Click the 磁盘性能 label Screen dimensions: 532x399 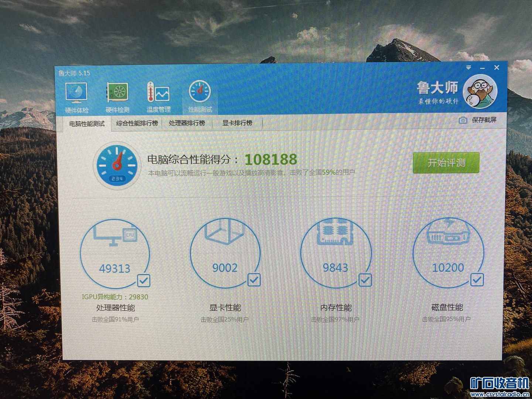pyautogui.click(x=447, y=307)
